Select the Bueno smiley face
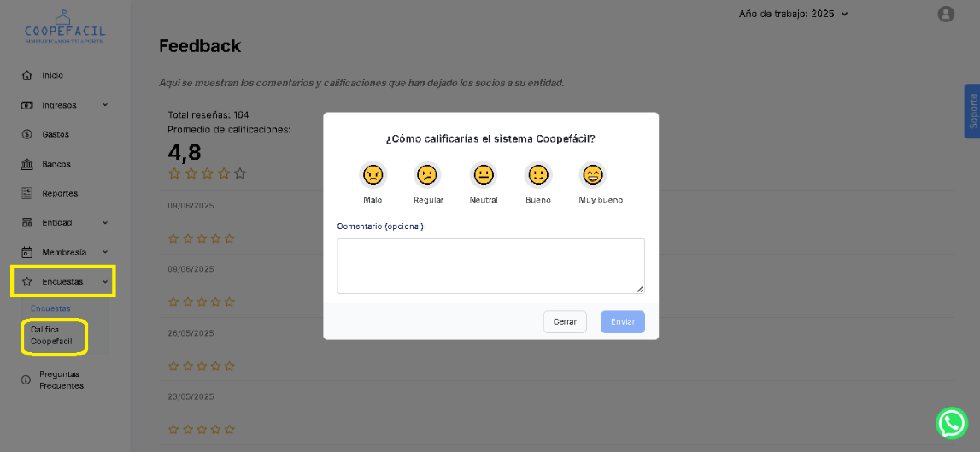The width and height of the screenshot is (980, 452). click(x=537, y=175)
